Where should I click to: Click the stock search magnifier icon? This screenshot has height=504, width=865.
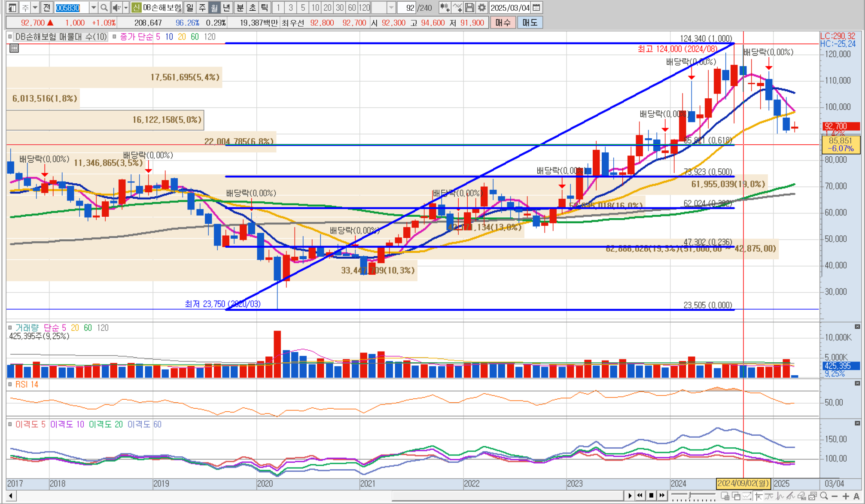click(x=104, y=8)
